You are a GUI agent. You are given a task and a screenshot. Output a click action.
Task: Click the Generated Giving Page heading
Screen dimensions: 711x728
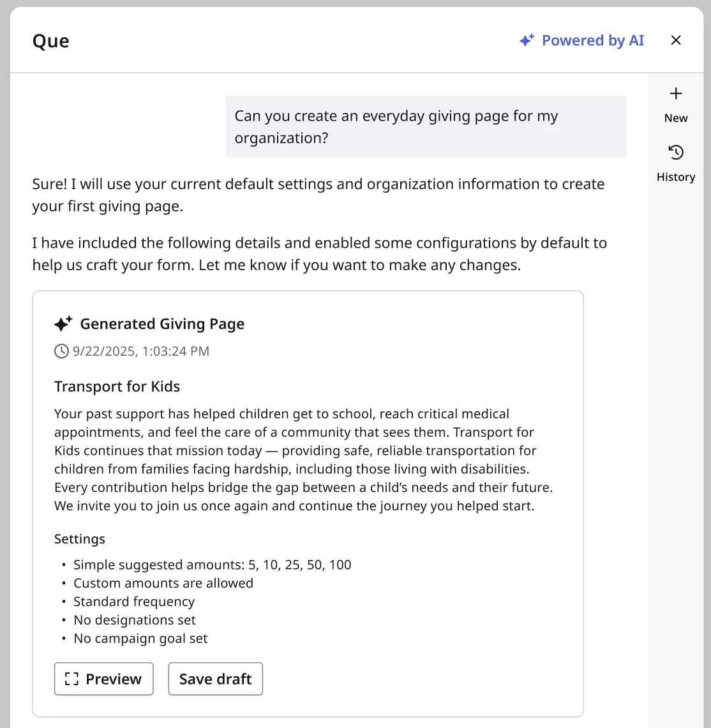click(162, 324)
